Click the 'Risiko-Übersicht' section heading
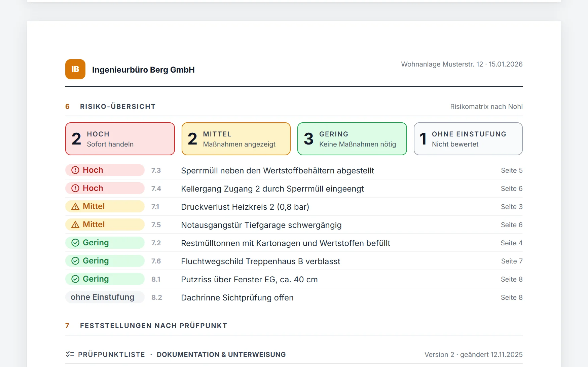Image resolution: width=588 pixels, height=367 pixels. (x=118, y=107)
